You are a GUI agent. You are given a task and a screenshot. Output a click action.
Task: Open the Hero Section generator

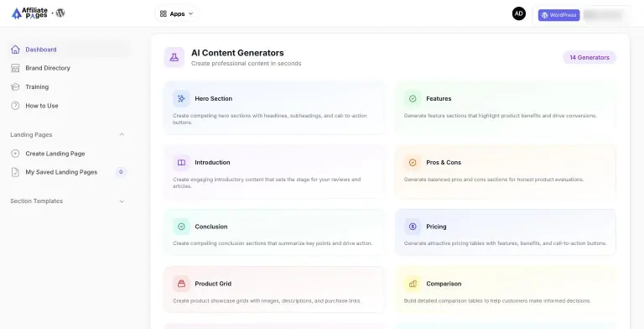(274, 107)
